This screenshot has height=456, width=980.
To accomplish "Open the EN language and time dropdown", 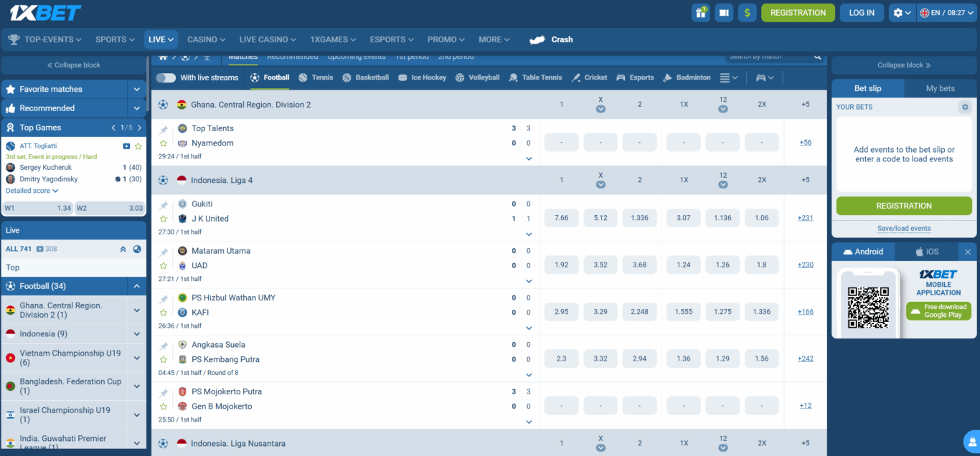I will (x=944, y=12).
